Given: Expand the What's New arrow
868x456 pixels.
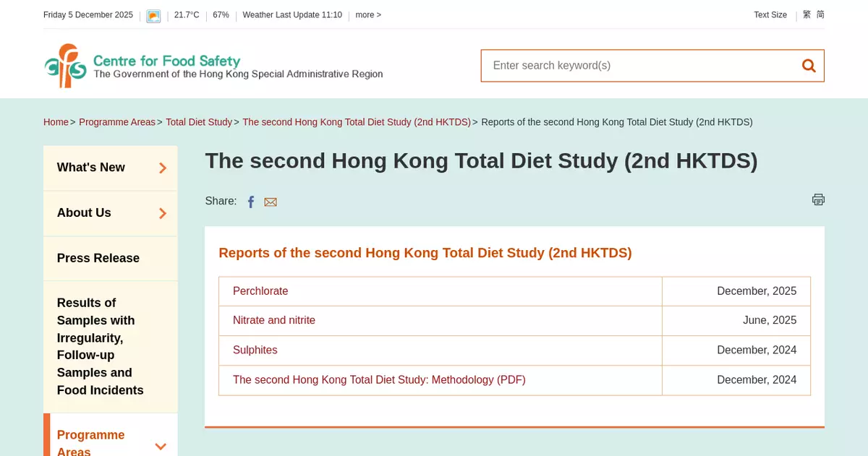Looking at the screenshot, I should (x=163, y=168).
